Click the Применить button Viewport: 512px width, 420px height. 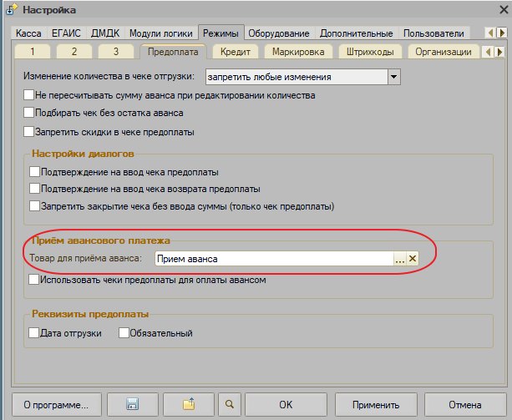click(376, 405)
